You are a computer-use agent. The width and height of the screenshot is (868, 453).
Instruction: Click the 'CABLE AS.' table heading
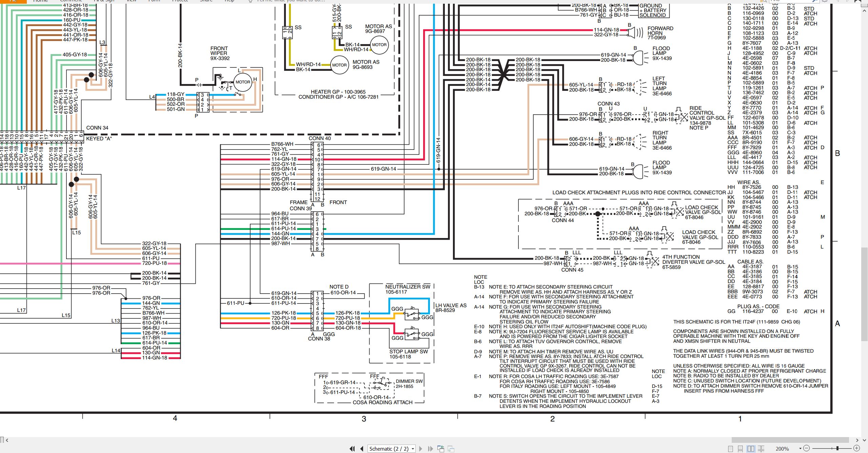[750, 262]
